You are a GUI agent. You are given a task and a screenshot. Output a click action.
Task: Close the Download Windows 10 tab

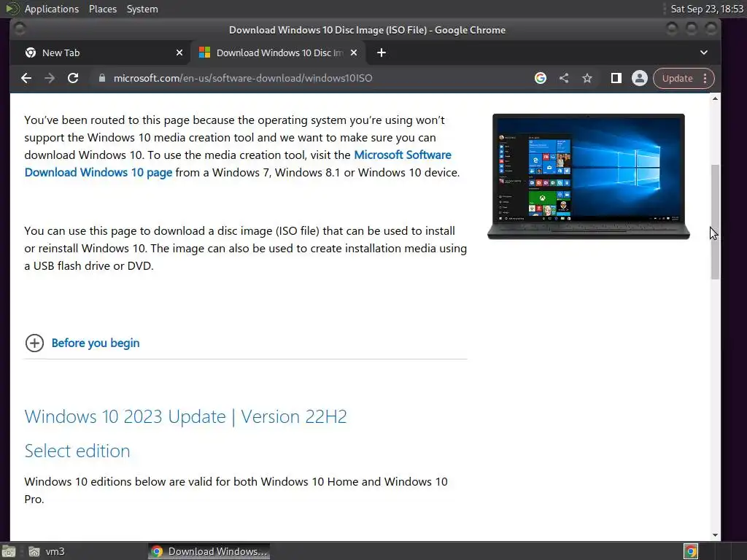point(354,52)
